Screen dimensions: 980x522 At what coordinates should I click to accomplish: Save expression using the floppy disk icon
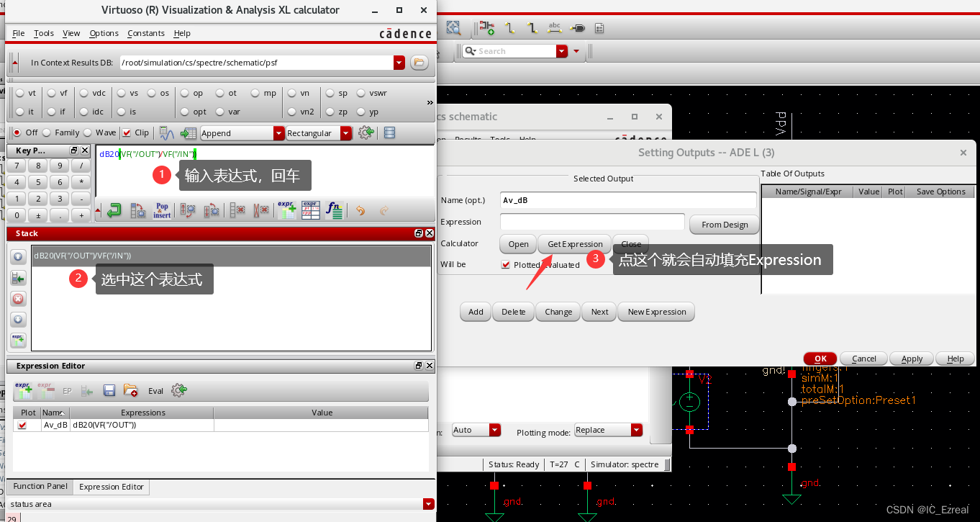[x=109, y=390]
